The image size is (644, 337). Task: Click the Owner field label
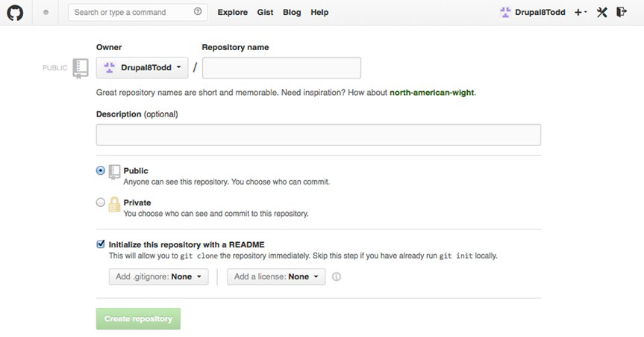(109, 47)
